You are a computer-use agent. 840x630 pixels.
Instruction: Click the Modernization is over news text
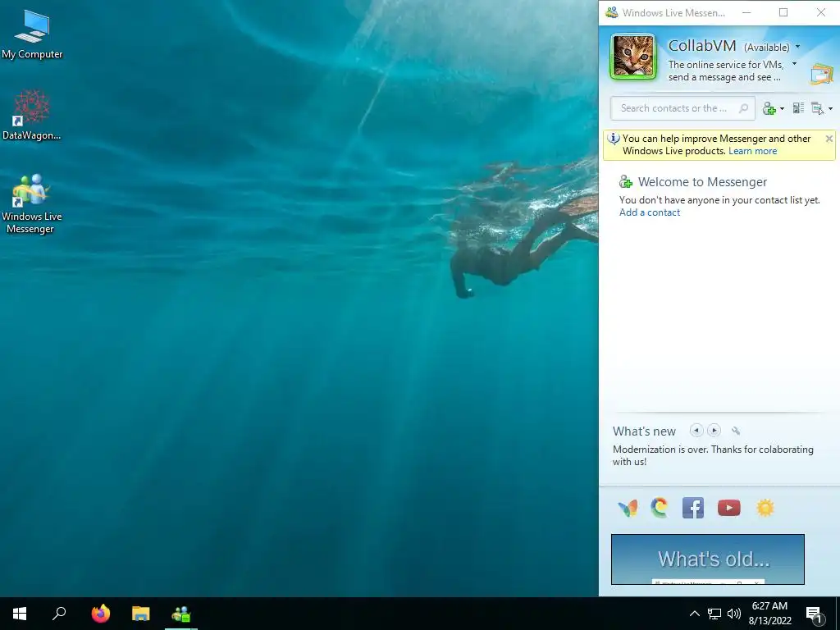coord(713,455)
